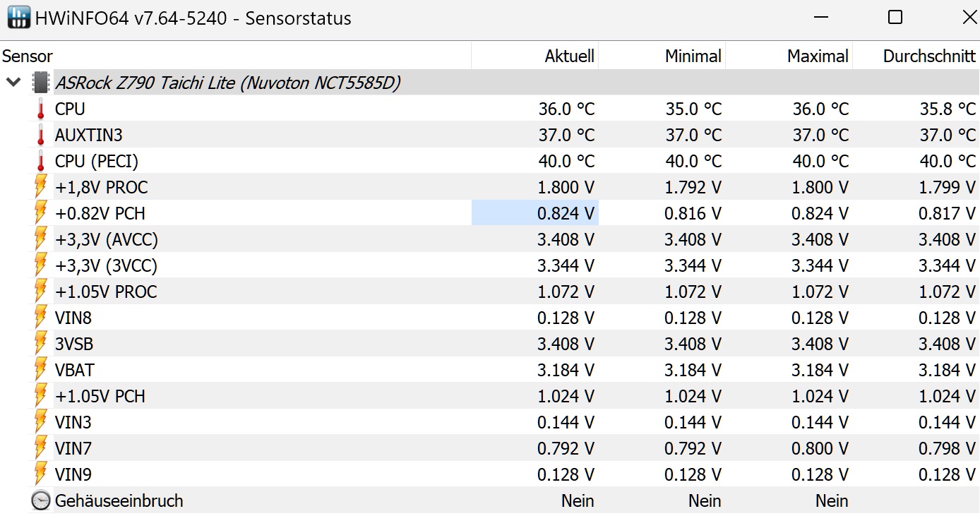Click the thermometer icon next to AUXTIN3
This screenshot has height=528, width=980.
tap(41, 135)
